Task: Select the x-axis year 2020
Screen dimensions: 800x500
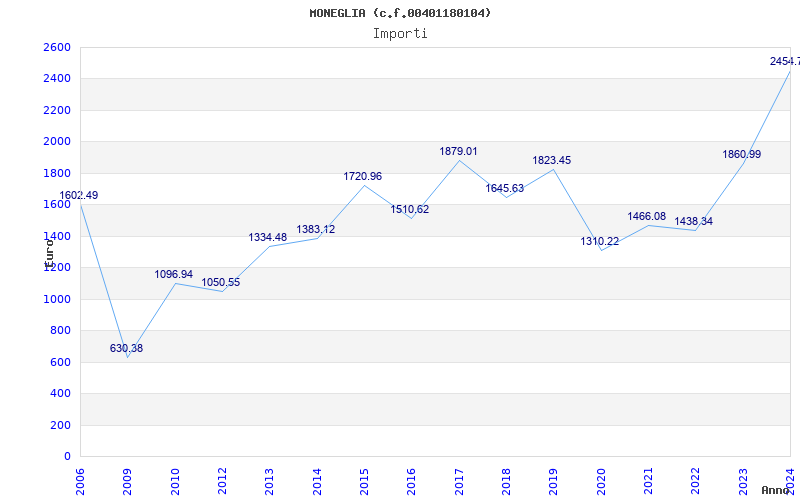Action: tap(601, 481)
